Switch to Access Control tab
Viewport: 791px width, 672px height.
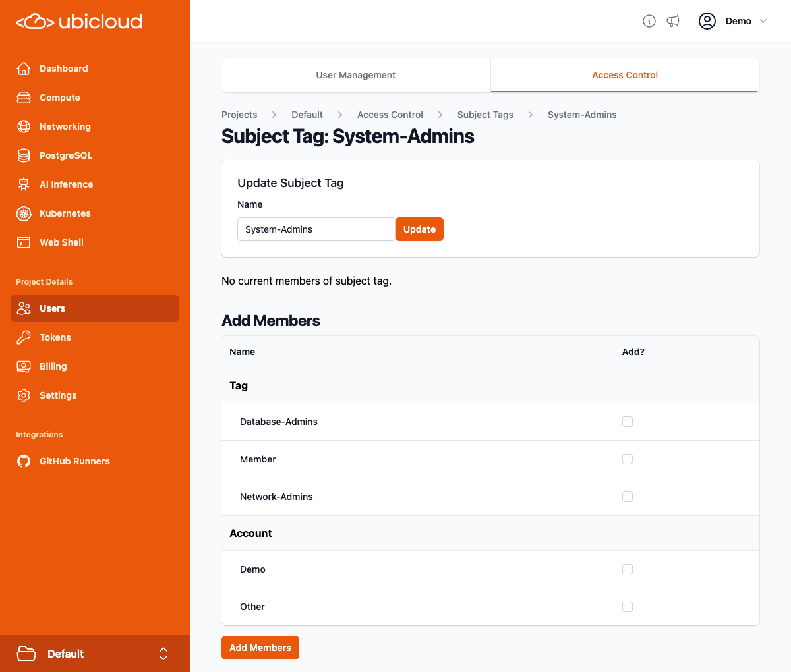(625, 75)
